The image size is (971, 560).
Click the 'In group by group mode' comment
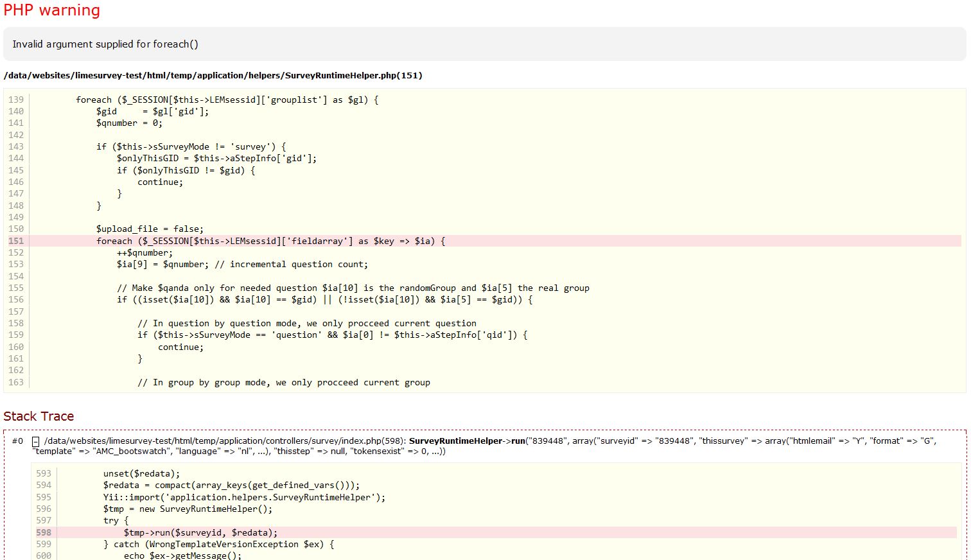283,382
